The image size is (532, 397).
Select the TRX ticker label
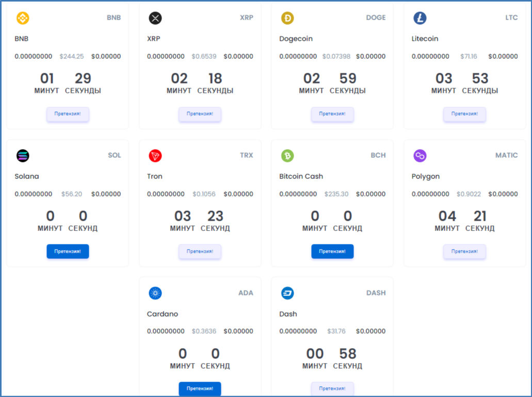pos(246,155)
